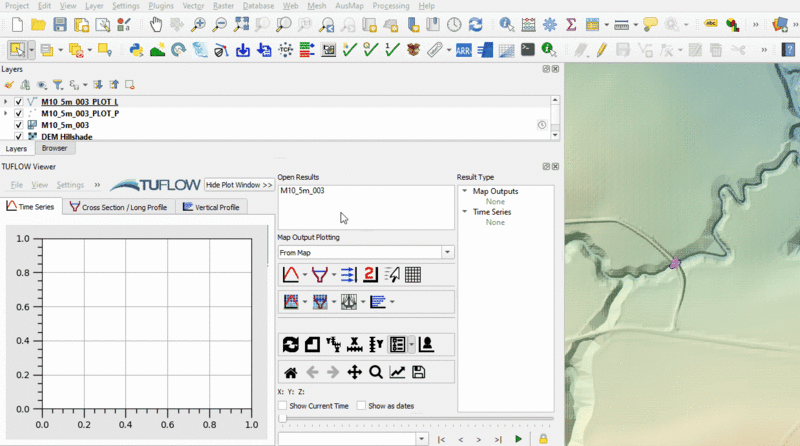800x446 pixels.
Task: Enable the Show Current Time checkbox
Action: pyautogui.click(x=283, y=406)
